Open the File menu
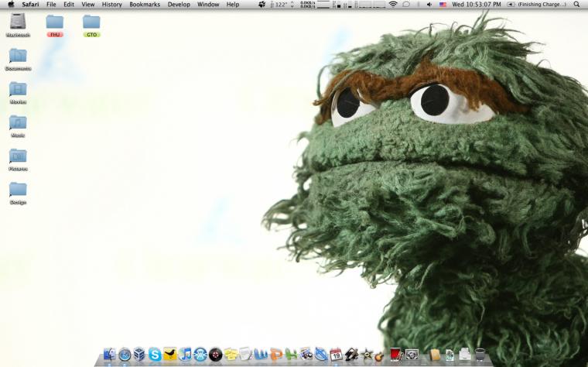The width and height of the screenshot is (588, 367). 51,5
